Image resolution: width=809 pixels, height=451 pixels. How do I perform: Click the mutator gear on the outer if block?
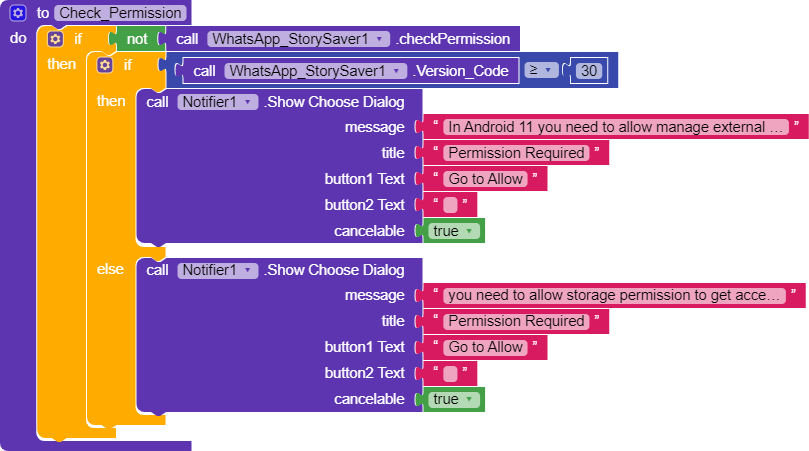click(x=55, y=39)
